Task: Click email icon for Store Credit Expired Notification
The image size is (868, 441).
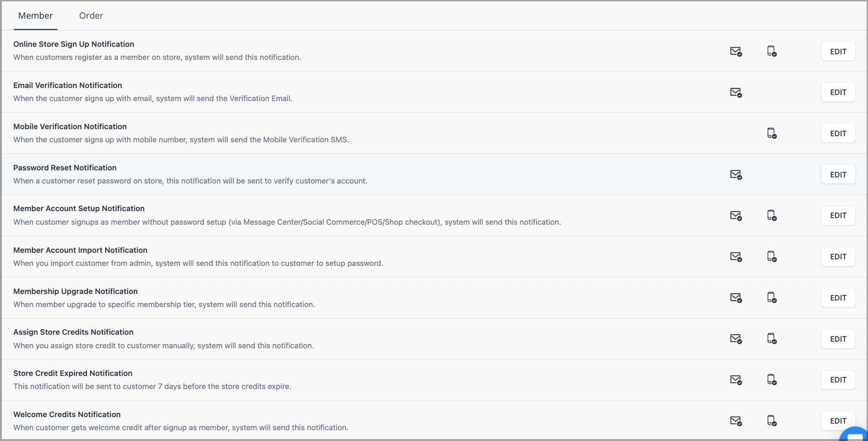Action: click(736, 380)
